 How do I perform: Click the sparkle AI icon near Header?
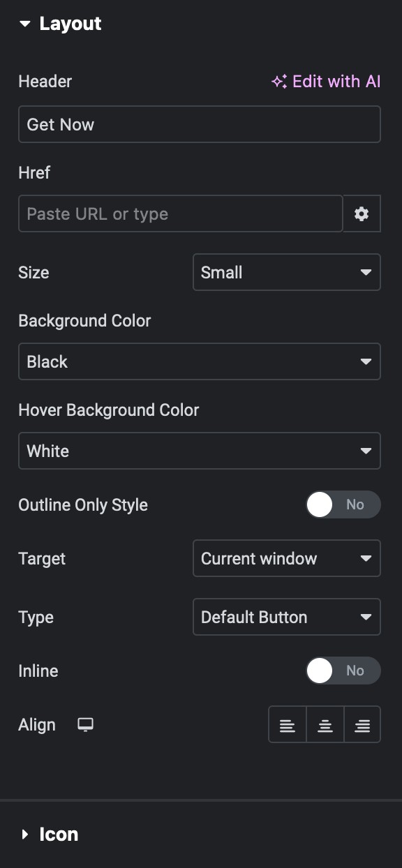coord(279,82)
